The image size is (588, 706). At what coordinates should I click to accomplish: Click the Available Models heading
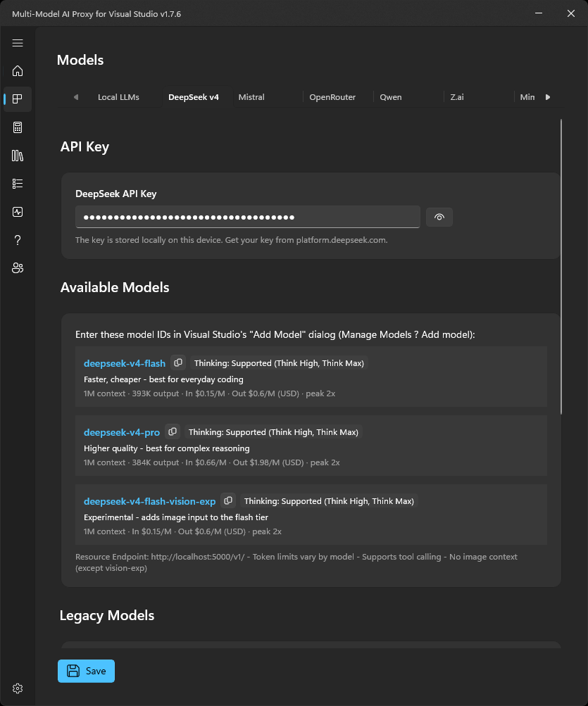(115, 287)
